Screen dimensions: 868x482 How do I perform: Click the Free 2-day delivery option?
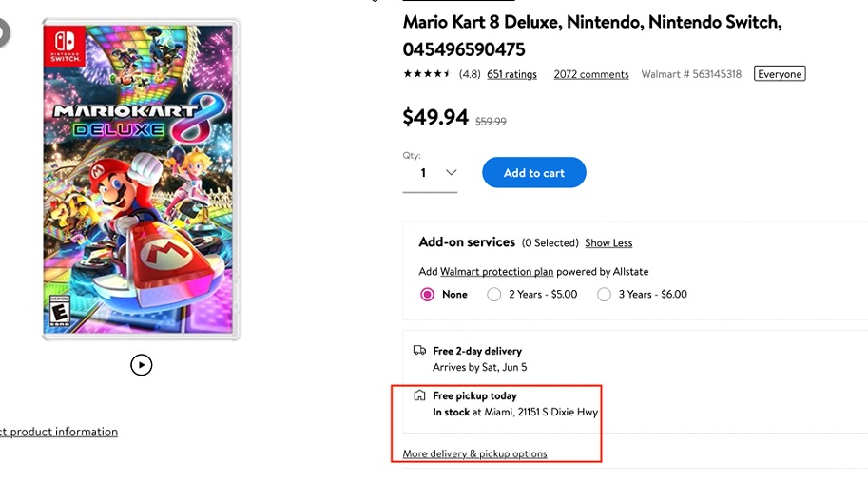pos(476,351)
